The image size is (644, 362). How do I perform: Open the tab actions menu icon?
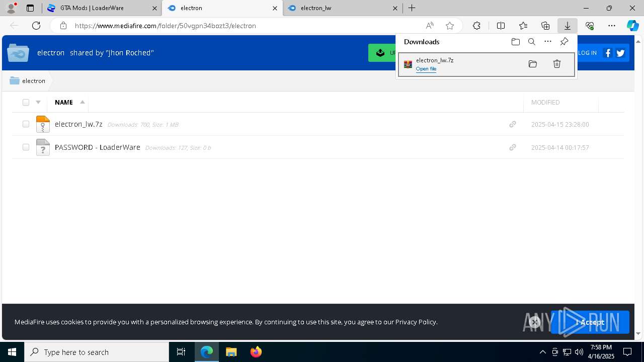tap(30, 8)
